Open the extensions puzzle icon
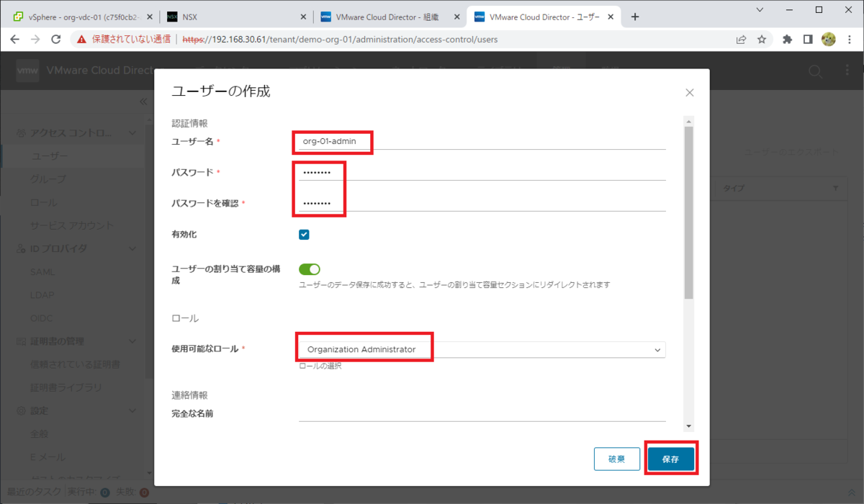Screen dimensions: 864x504 (787, 40)
